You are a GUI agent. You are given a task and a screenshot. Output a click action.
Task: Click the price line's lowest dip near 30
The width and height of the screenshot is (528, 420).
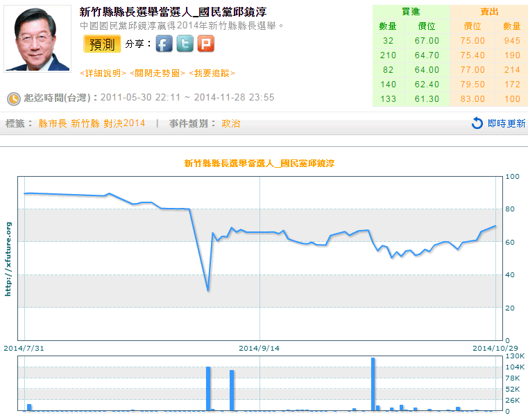[207, 289]
